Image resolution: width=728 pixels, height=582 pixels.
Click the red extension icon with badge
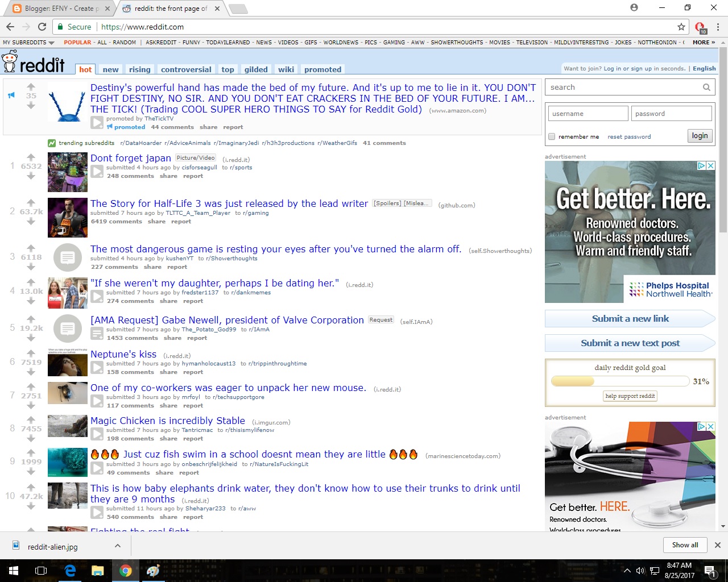click(700, 27)
